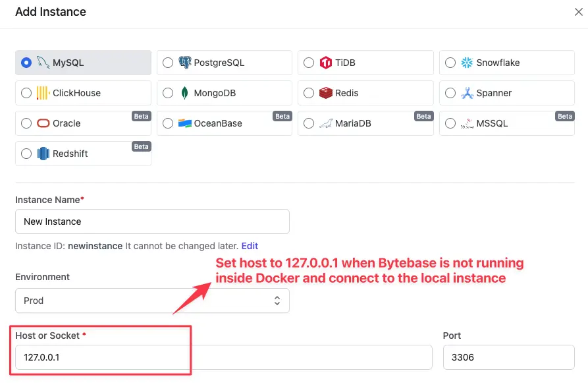The width and height of the screenshot is (588, 383).
Task: Click the Oracle red oval icon
Action: point(43,123)
